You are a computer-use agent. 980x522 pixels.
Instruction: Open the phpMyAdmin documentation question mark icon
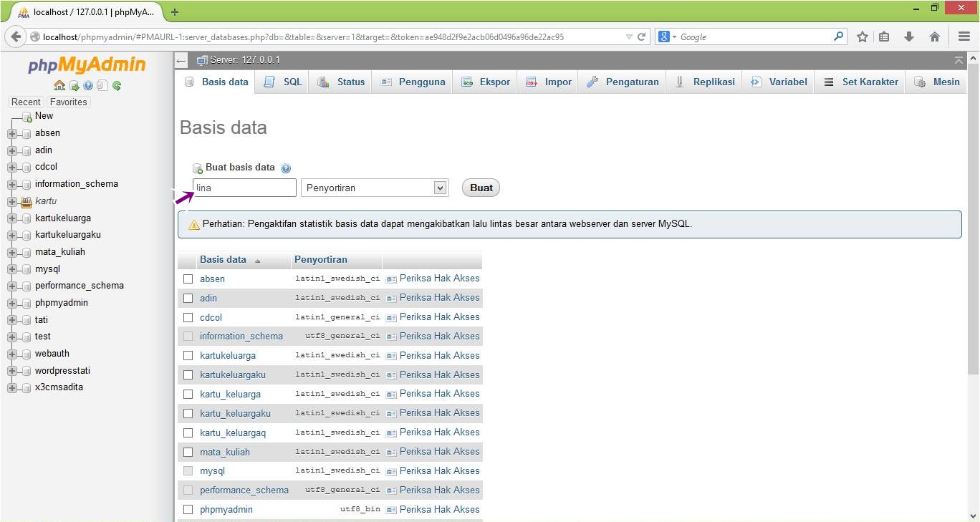click(88, 85)
